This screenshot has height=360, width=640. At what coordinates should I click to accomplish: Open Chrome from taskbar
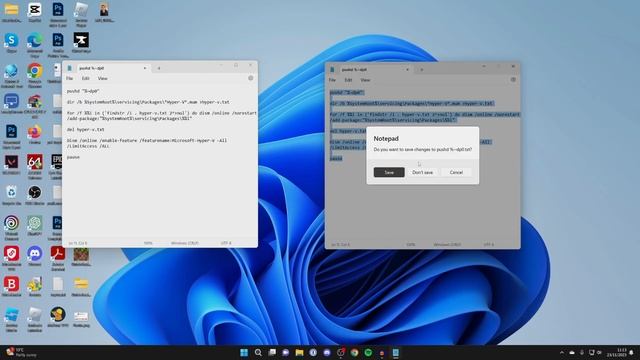click(354, 353)
